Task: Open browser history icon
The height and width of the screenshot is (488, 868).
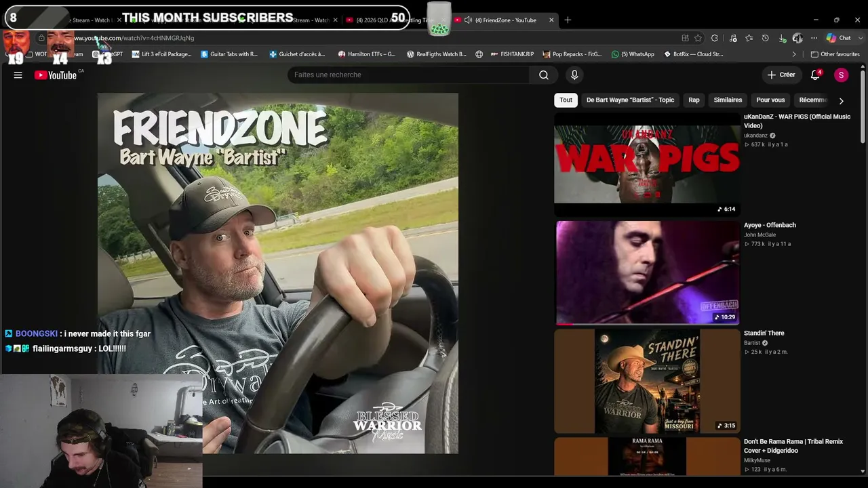Action: click(x=766, y=38)
